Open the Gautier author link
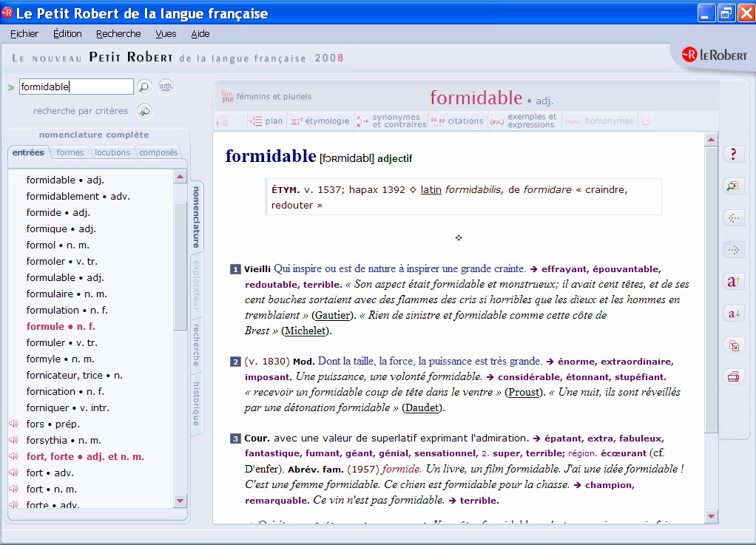The height and width of the screenshot is (545, 756). tap(333, 315)
